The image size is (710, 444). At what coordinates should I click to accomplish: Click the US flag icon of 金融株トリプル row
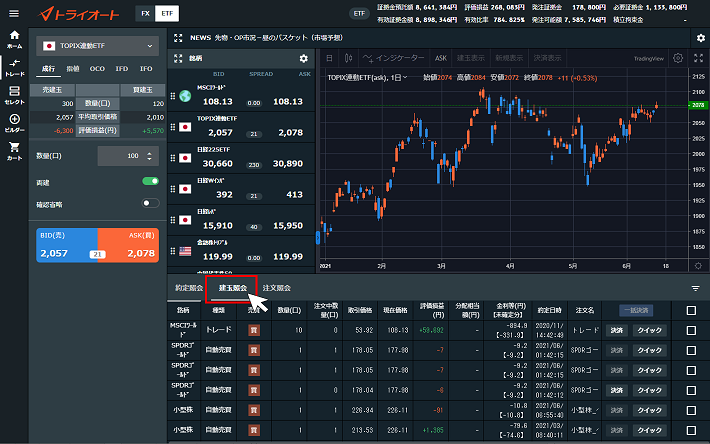tap(185, 251)
